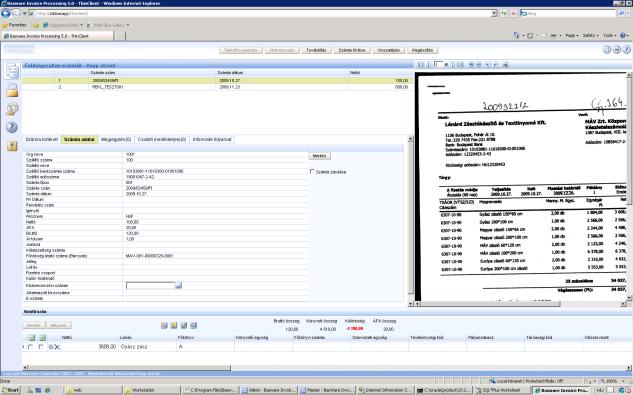Click the invoice data panel vertical scrollbar
633x395 pixels.
[x=411, y=220]
